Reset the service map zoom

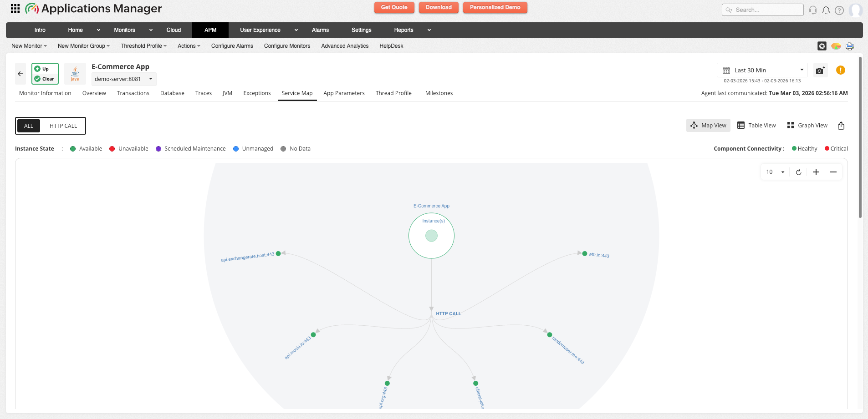[798, 172]
